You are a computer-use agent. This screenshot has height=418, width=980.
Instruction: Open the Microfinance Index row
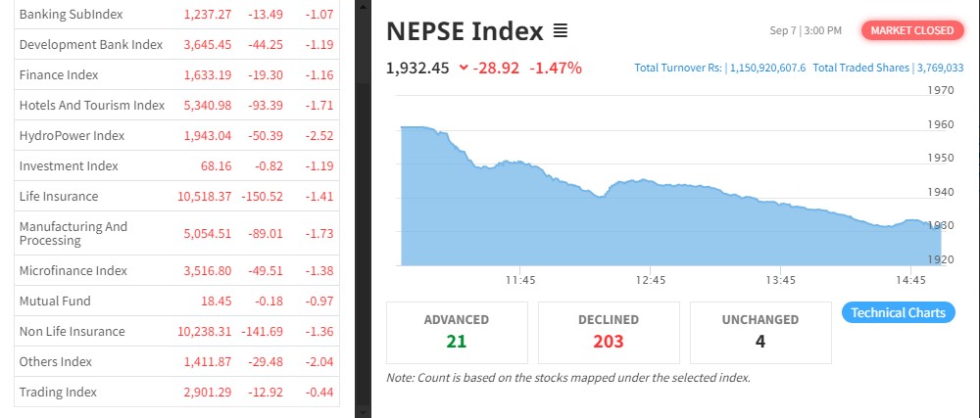click(x=73, y=271)
